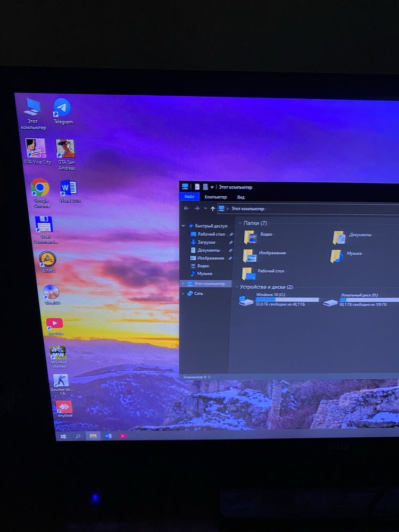Image resolution: width=399 pixels, height=532 pixels.
Task: Select the YouTube desktop shortcut
Action: click(x=55, y=327)
